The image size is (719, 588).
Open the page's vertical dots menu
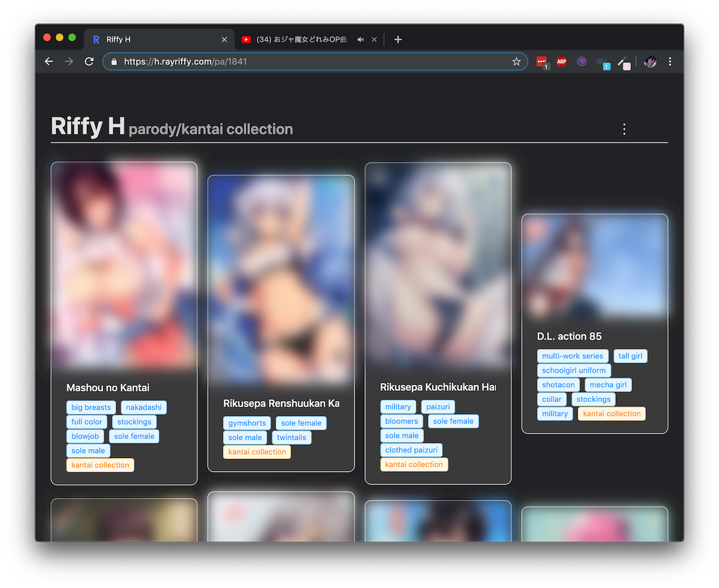point(624,129)
